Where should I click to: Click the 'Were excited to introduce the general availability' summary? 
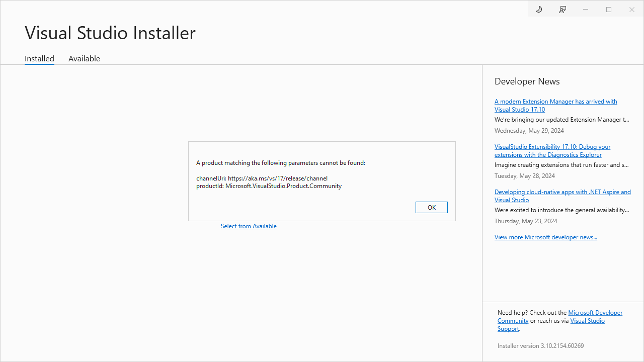tap(562, 210)
